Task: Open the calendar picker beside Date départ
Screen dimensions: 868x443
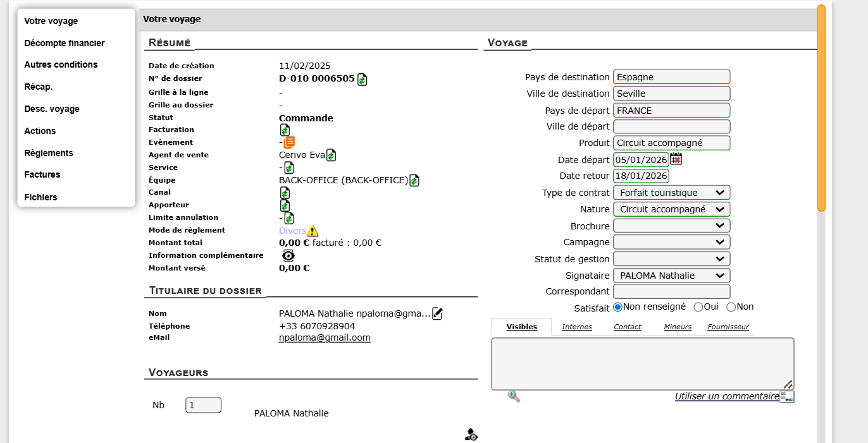Action: (676, 159)
